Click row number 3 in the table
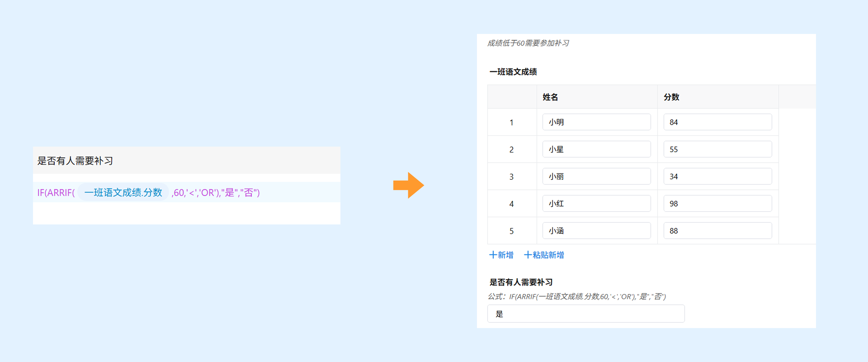Screen dimensions: 868x362 511,177
